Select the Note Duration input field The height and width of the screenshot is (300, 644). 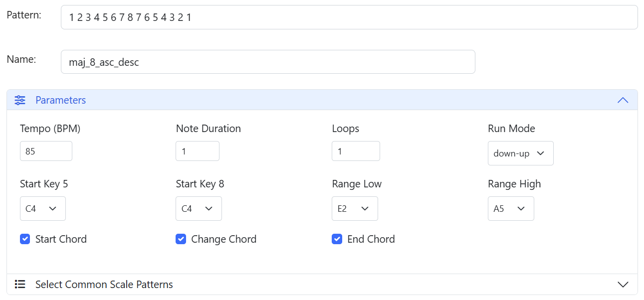(197, 151)
